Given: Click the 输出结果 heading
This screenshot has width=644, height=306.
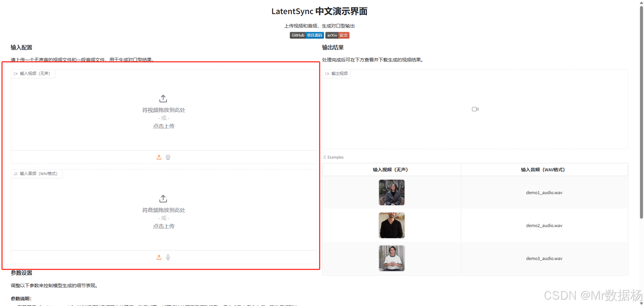Looking at the screenshot, I should click(333, 47).
